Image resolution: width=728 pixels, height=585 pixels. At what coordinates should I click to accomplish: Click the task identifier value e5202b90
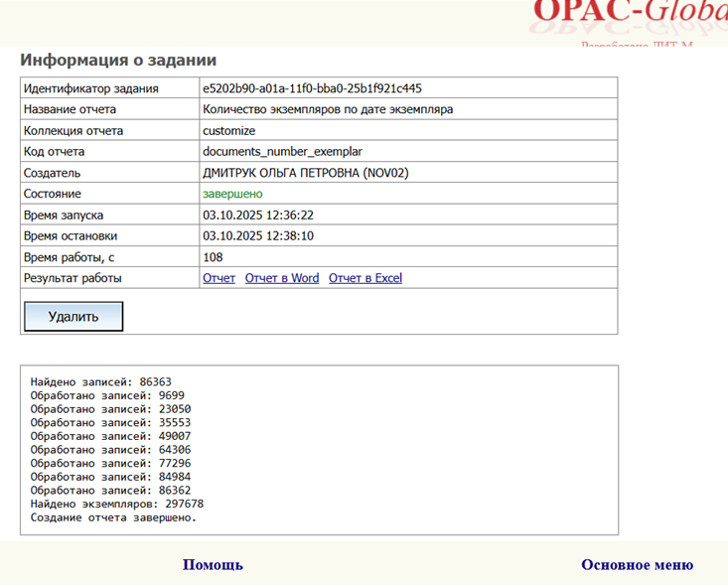click(312, 88)
